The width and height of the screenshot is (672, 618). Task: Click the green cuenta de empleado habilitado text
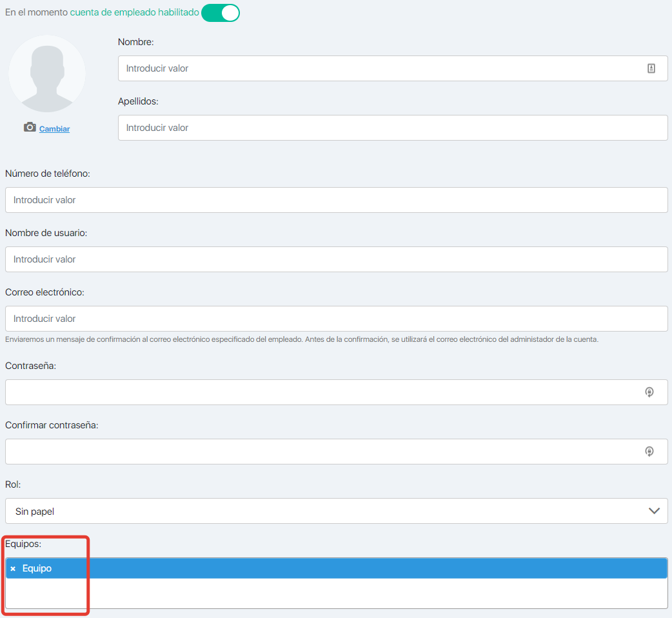(134, 12)
